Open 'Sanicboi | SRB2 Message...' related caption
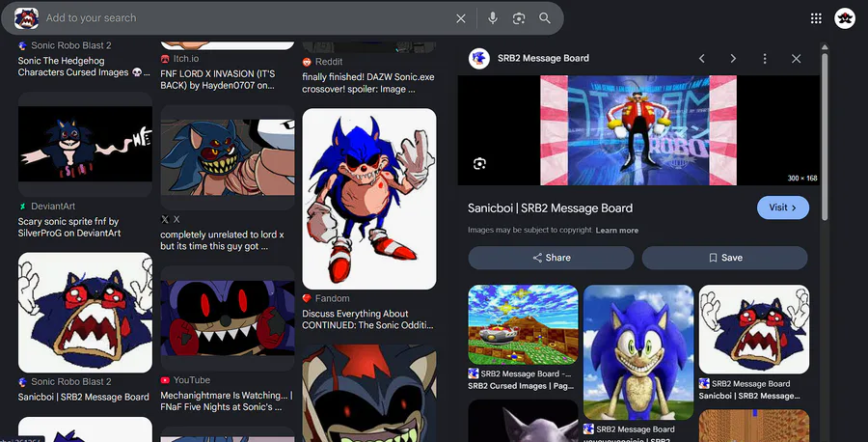Image resolution: width=868 pixels, height=442 pixels. pos(749,396)
